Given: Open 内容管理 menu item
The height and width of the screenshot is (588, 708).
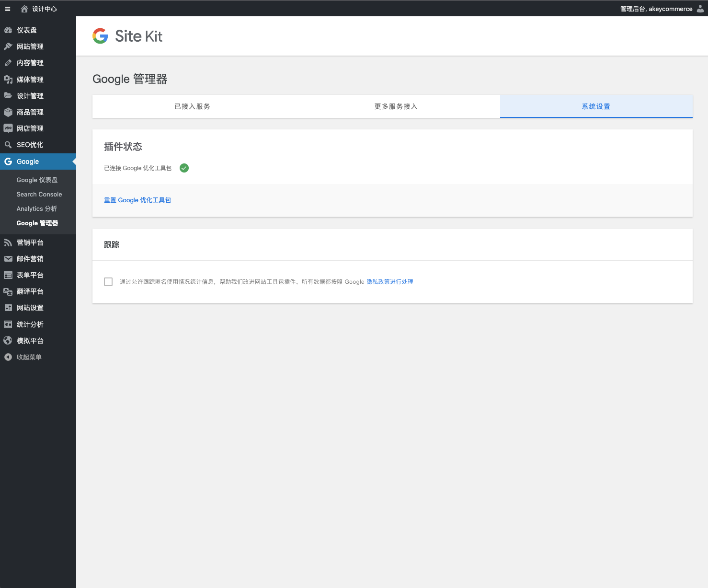Looking at the screenshot, I should (x=30, y=63).
